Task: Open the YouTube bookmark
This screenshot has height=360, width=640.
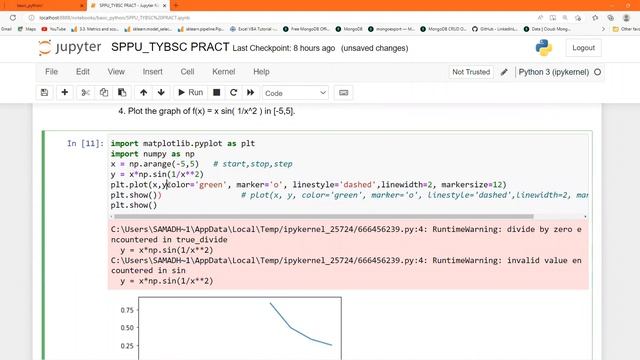Action: coord(53,29)
